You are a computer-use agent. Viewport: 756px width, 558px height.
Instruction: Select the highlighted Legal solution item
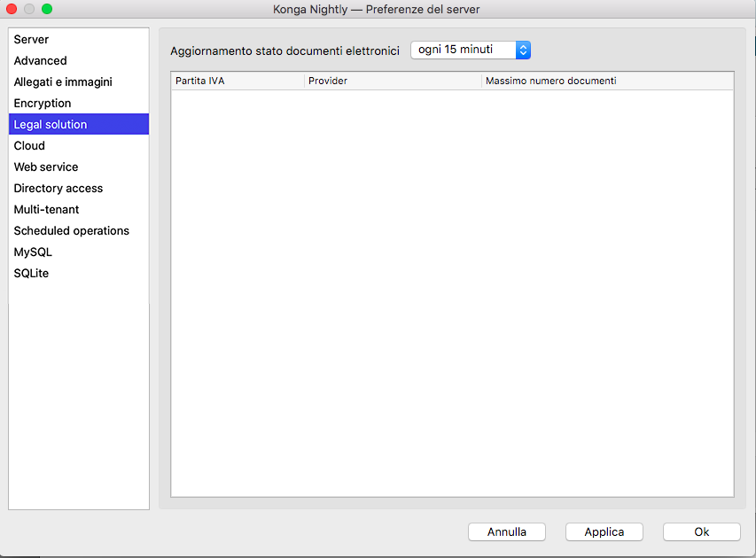click(x=51, y=125)
